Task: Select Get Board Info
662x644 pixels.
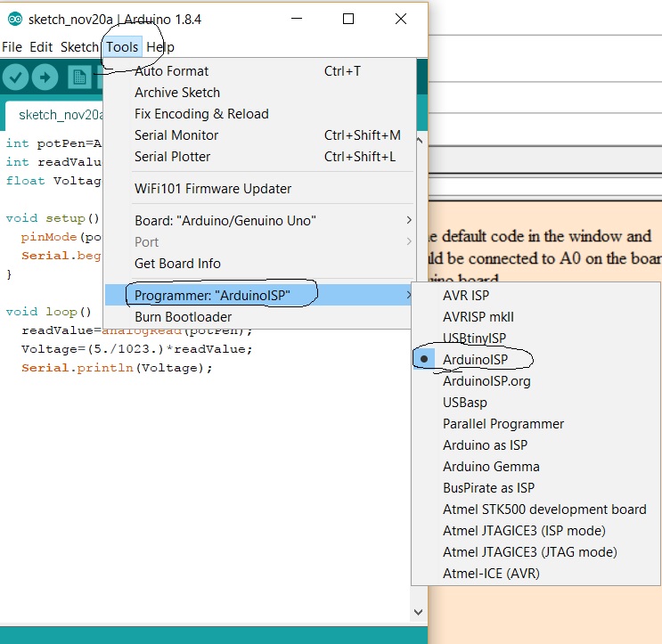Action: tap(257, 264)
